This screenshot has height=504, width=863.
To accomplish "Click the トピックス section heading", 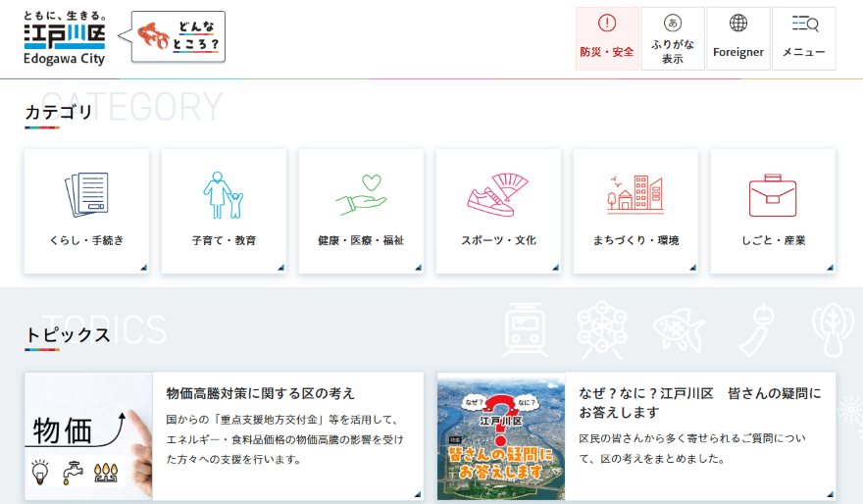I will [x=68, y=334].
